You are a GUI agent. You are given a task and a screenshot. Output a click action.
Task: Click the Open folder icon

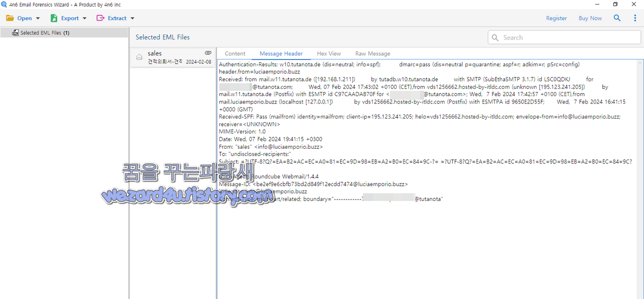(x=10, y=18)
